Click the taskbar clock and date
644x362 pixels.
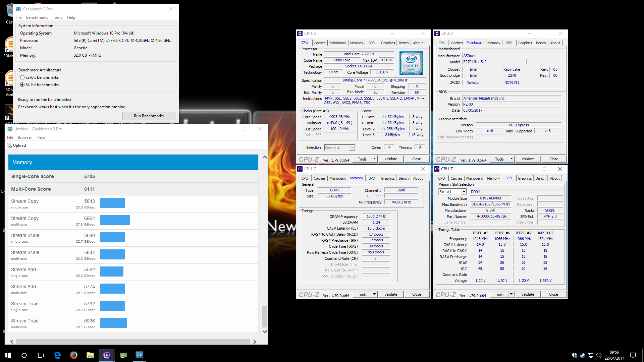(x=614, y=355)
